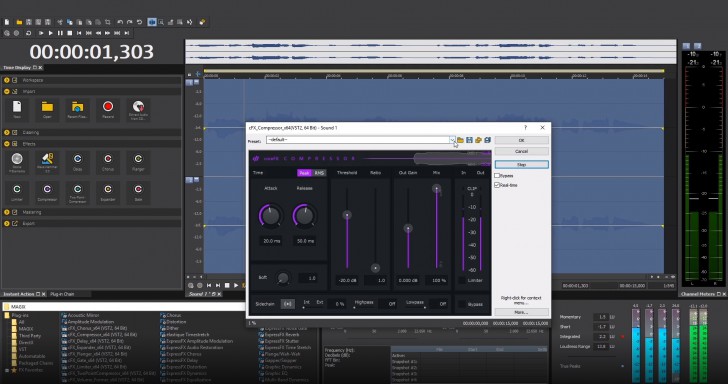This screenshot has height=384, width=728.
Task: Jump to the end in the transport toolbar
Action: point(127,33)
